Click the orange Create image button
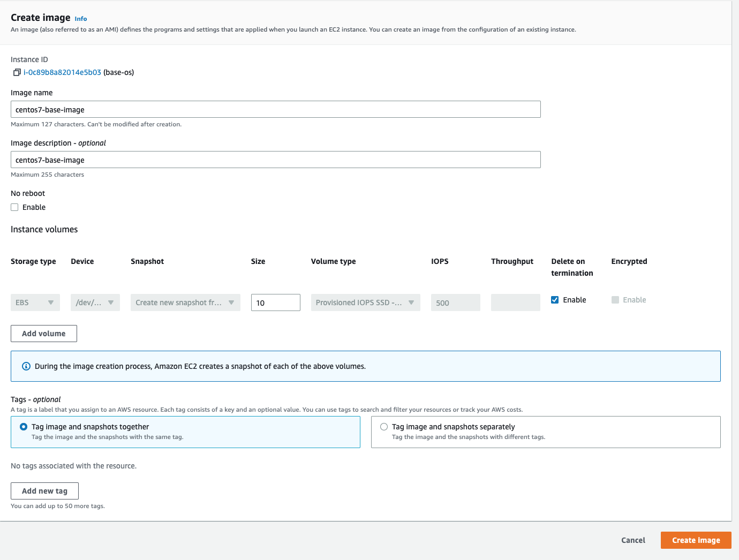The height and width of the screenshot is (560, 739). coord(696,540)
